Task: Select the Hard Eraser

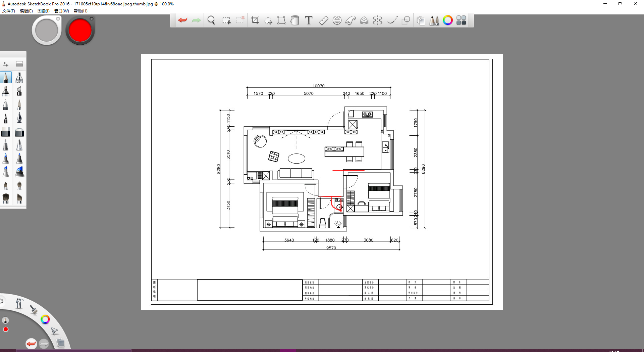Action: click(x=6, y=132)
